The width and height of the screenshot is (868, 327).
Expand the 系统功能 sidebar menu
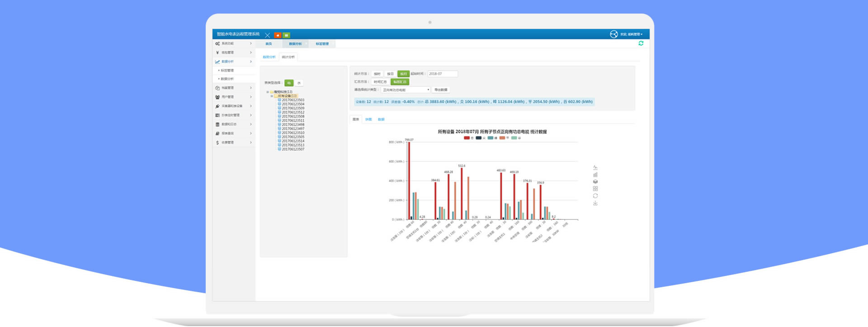coord(234,43)
